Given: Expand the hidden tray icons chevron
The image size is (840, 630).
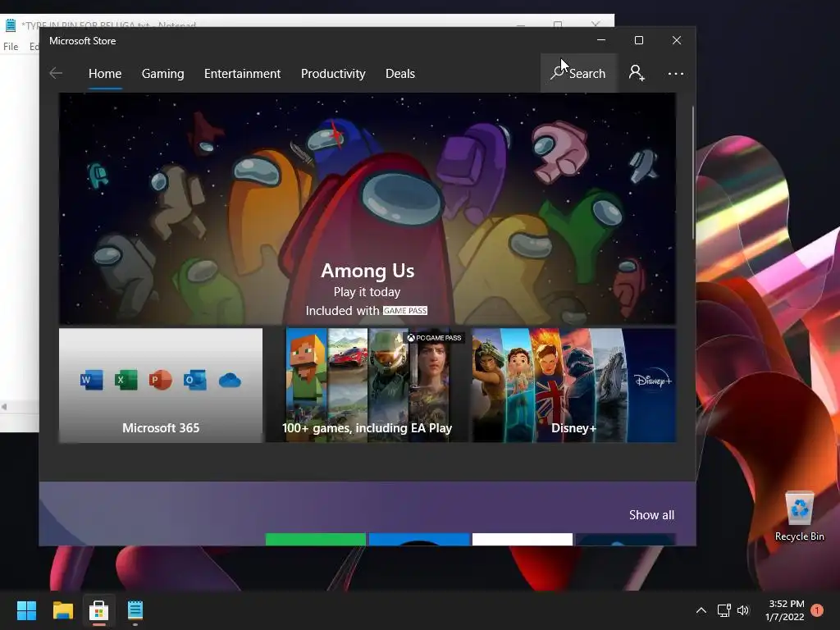Looking at the screenshot, I should (x=701, y=610).
